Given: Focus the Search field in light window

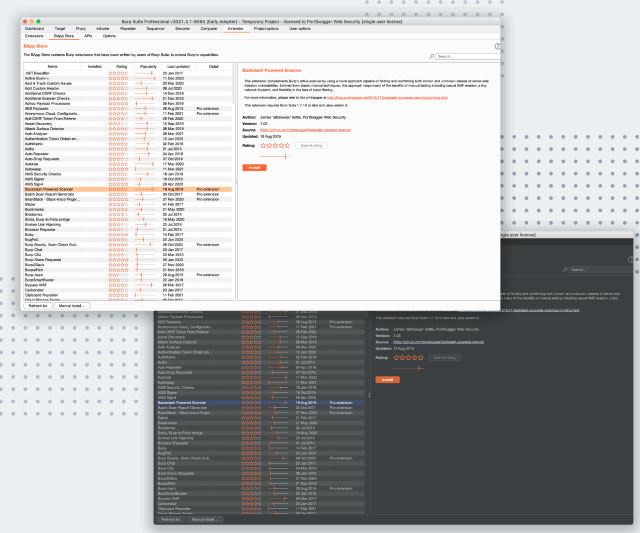Looking at the screenshot, I should [468, 56].
